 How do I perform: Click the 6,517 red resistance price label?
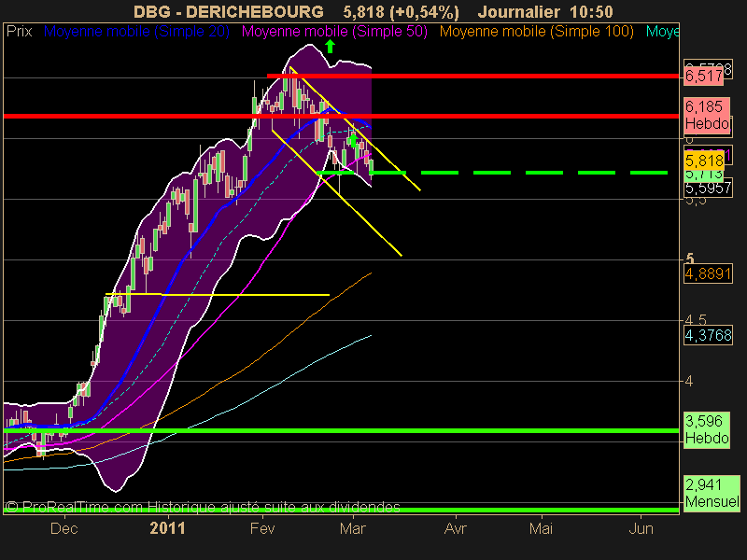(x=704, y=77)
